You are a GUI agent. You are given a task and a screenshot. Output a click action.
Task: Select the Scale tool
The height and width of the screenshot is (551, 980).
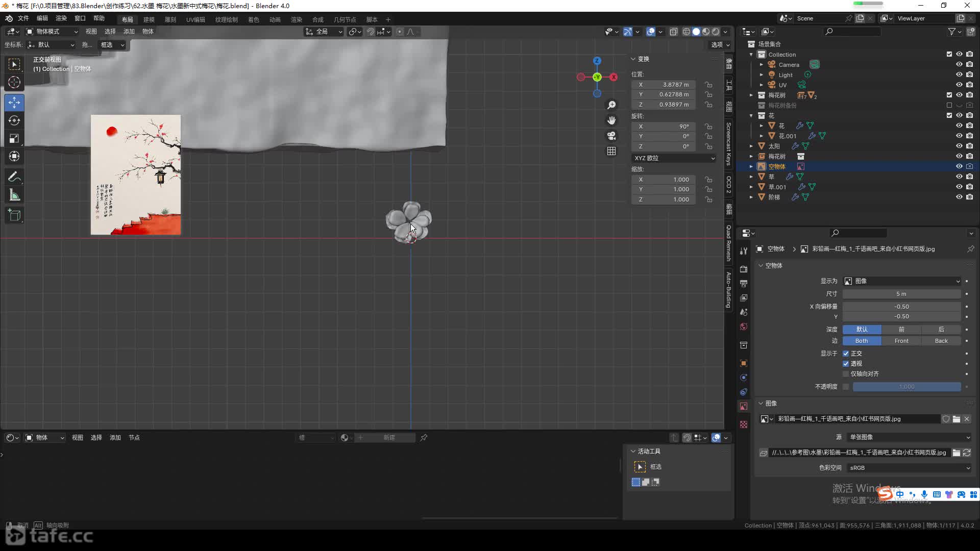[x=14, y=138]
